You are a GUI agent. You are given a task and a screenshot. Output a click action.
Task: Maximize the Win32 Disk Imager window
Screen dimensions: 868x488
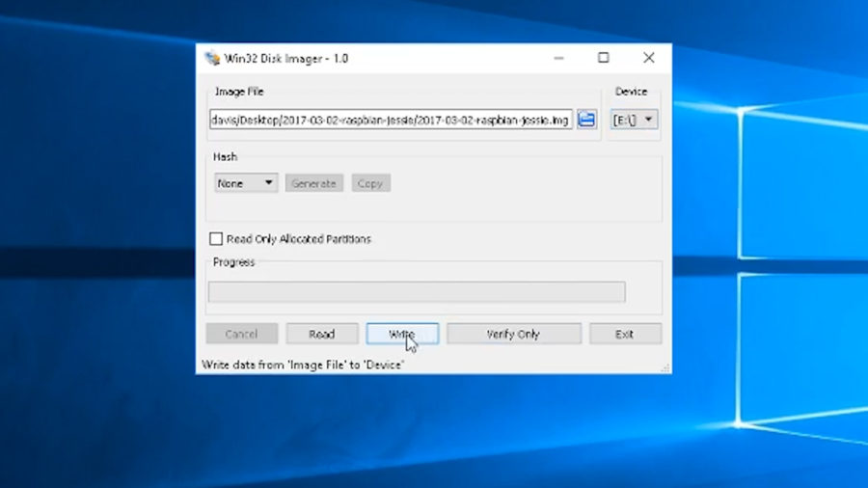[604, 58]
